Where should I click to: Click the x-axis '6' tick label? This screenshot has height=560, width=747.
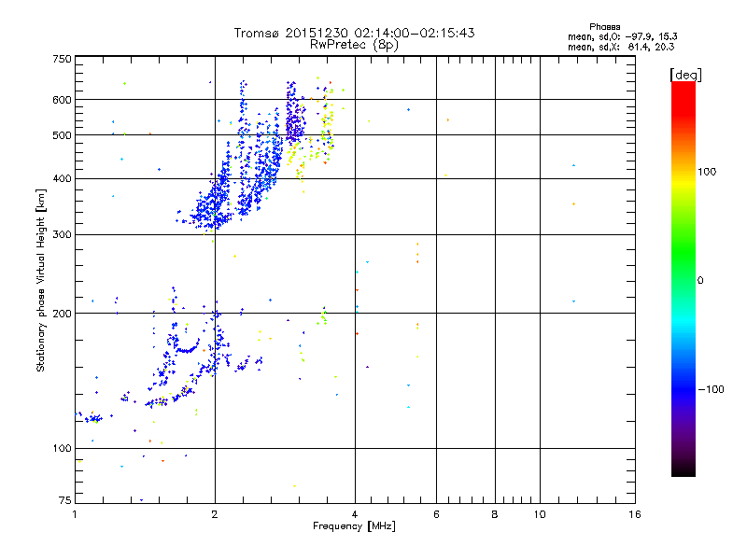point(436,514)
